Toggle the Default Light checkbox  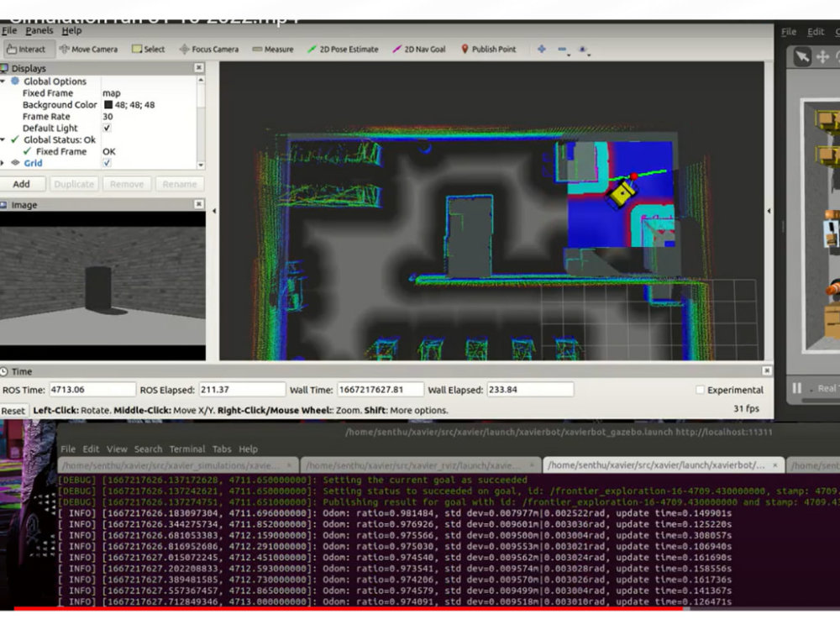[107, 128]
